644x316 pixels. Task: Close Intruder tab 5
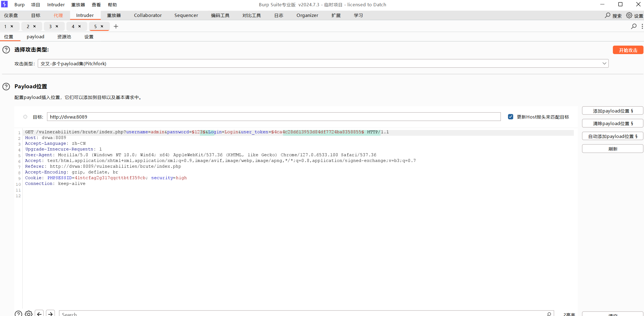[x=102, y=26]
